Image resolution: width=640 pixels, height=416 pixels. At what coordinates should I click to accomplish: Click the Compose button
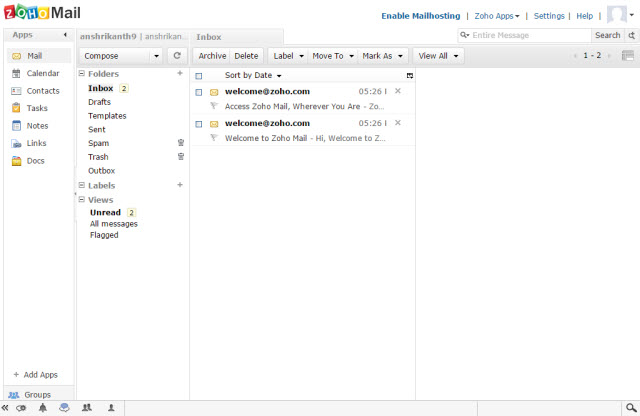tap(116, 56)
